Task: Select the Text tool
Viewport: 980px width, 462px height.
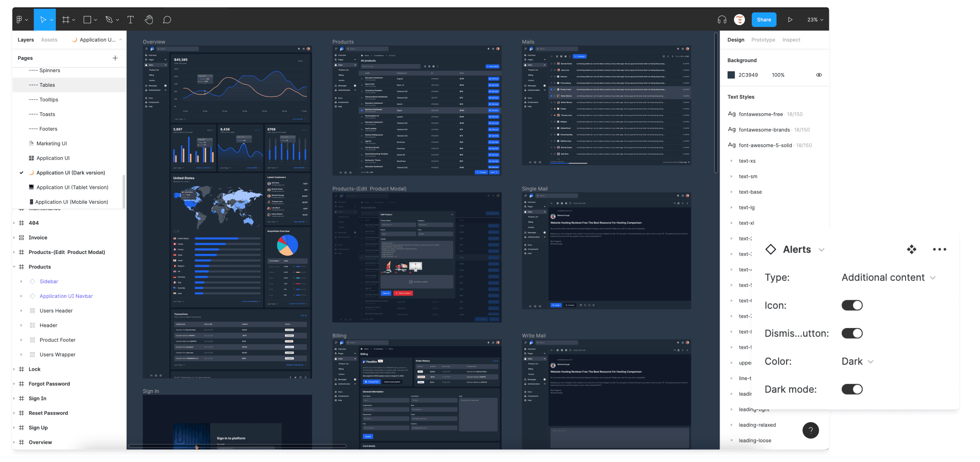Action: pyautogui.click(x=130, y=19)
